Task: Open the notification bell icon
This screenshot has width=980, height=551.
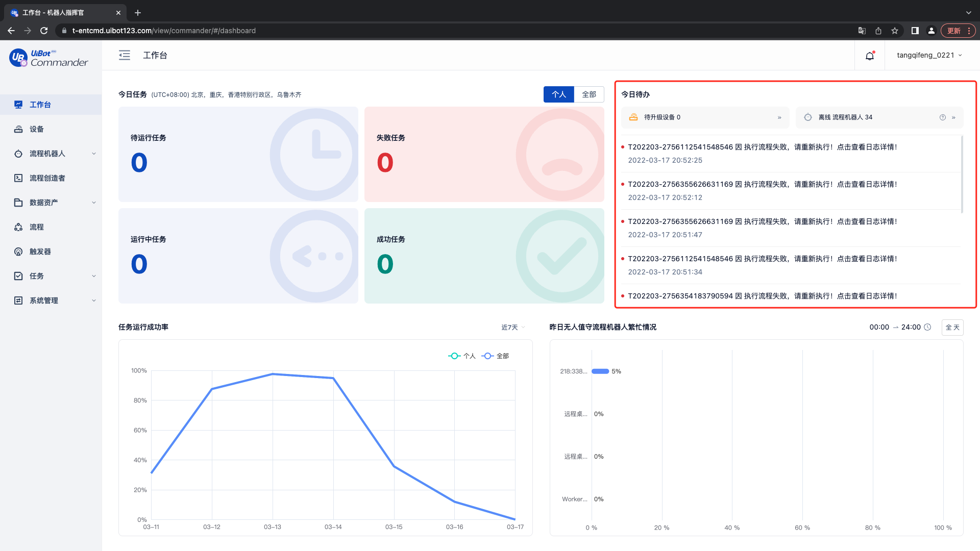Action: [870, 56]
